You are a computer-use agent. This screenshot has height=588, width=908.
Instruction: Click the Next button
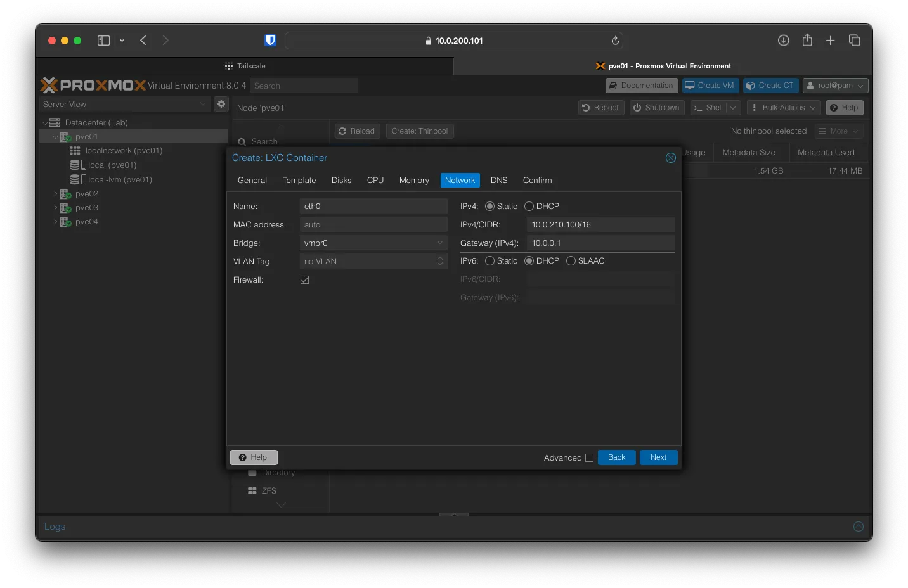tap(658, 457)
